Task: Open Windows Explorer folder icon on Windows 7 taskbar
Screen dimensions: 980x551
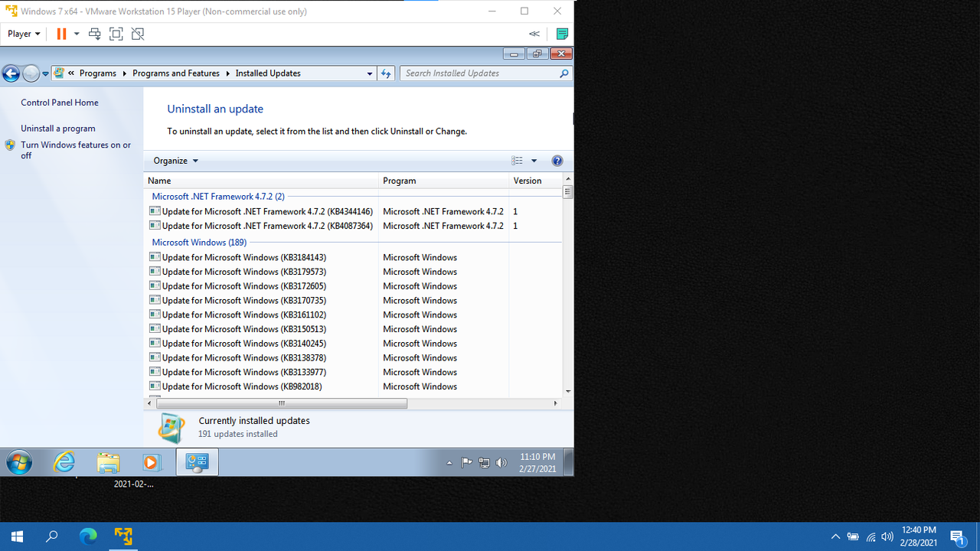Action: pyautogui.click(x=108, y=462)
